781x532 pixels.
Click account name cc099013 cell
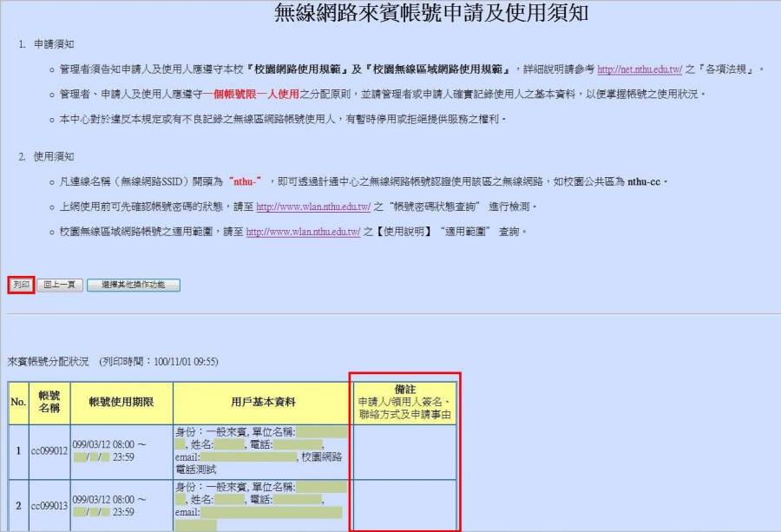[x=49, y=505]
